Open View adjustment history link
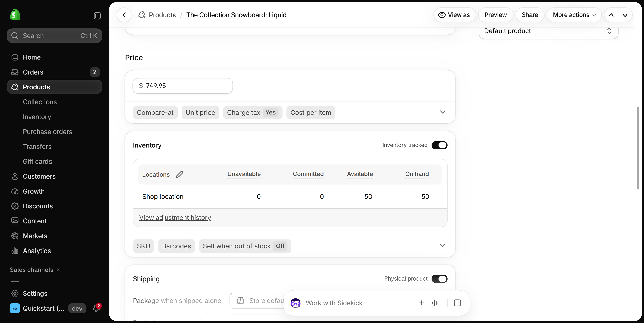The width and height of the screenshot is (644, 323). (175, 218)
